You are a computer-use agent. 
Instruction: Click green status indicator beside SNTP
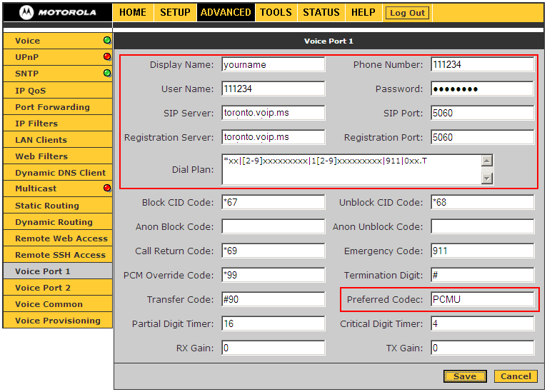[x=107, y=73]
